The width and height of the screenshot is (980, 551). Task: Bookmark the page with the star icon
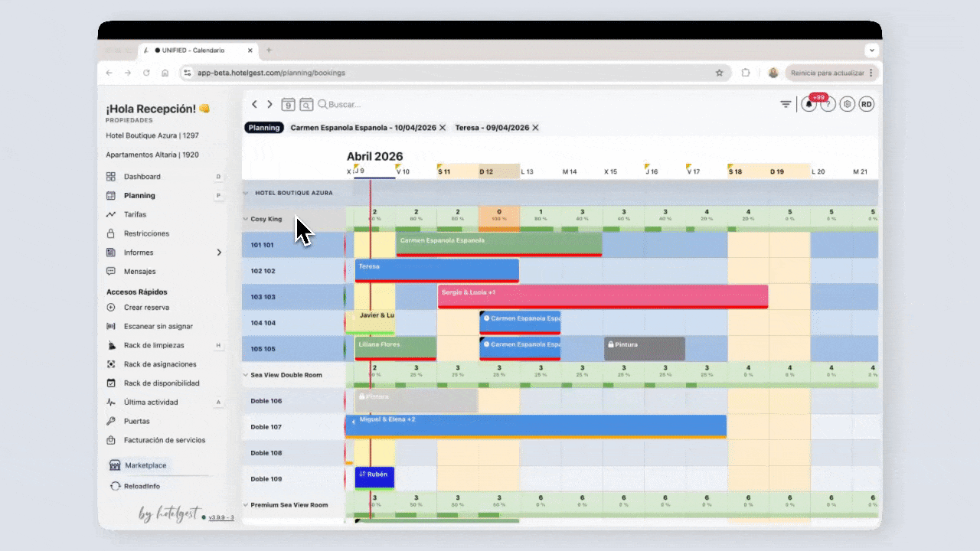click(x=719, y=73)
